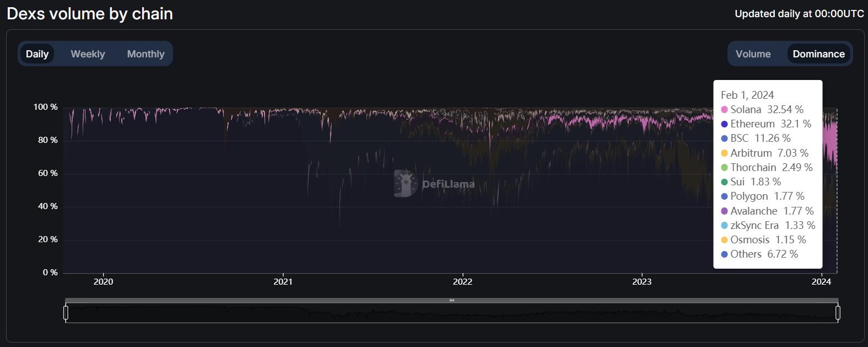Click 'Updated daily at 00:00UTC' text

799,14
